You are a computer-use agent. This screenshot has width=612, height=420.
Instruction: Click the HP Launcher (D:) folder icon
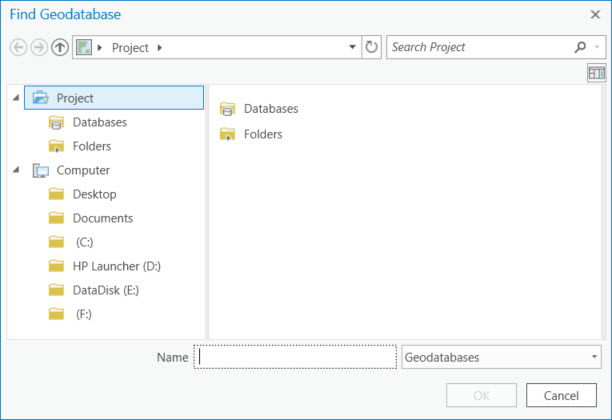(x=56, y=266)
